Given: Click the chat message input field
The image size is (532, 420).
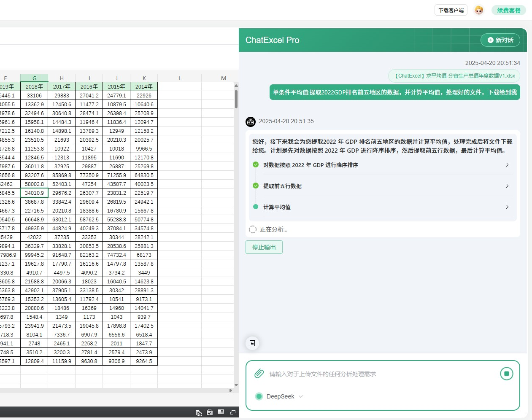Looking at the screenshot, I should coord(382,374).
